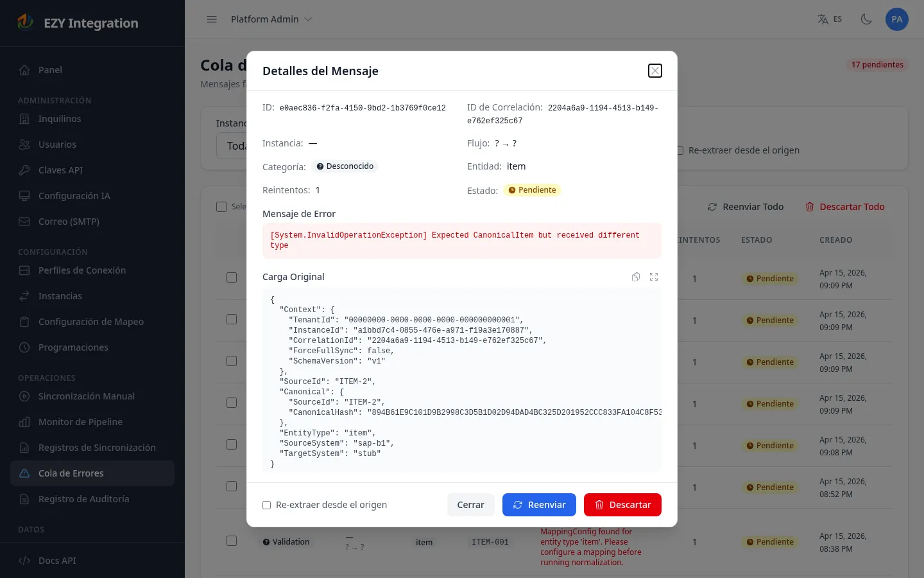Click the Desconocido category badge

coord(345,166)
